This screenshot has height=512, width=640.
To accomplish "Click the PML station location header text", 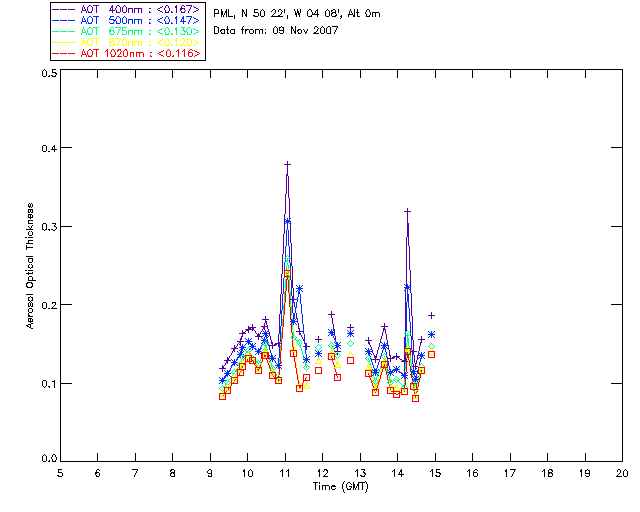I will coord(297,14).
